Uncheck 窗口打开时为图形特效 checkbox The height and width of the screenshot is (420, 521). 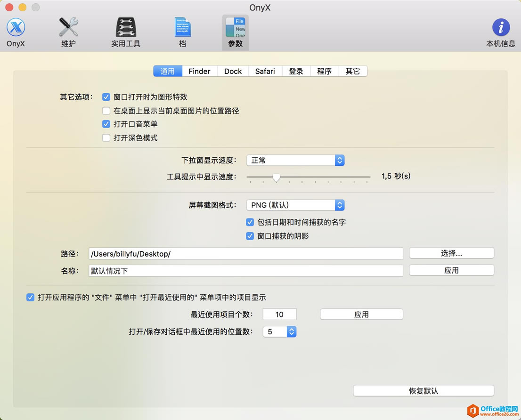[106, 97]
